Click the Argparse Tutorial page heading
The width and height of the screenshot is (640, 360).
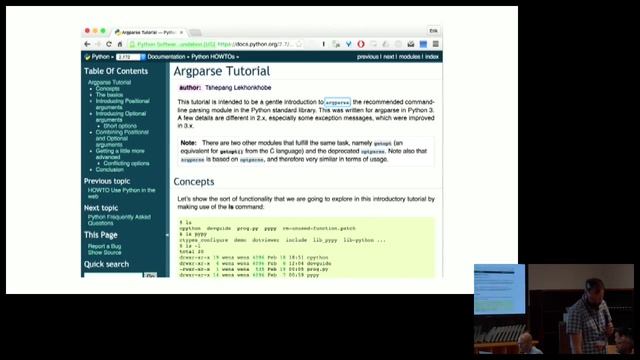pyautogui.click(x=222, y=71)
